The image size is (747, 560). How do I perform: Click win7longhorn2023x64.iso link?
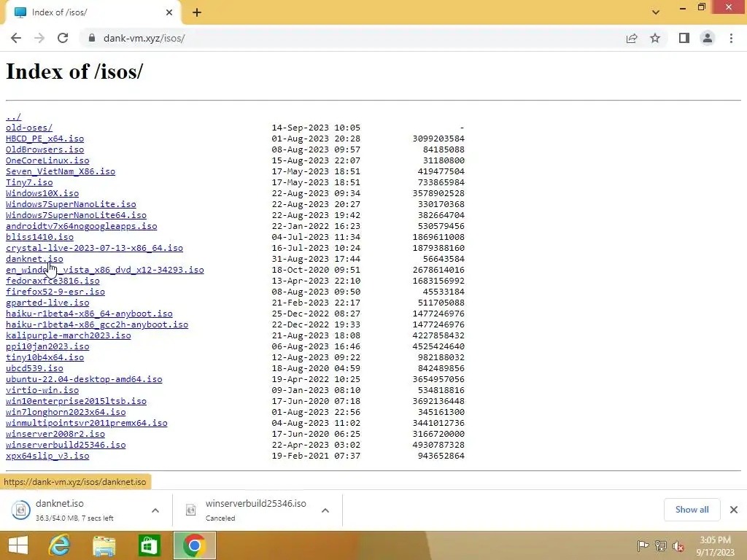coord(66,413)
